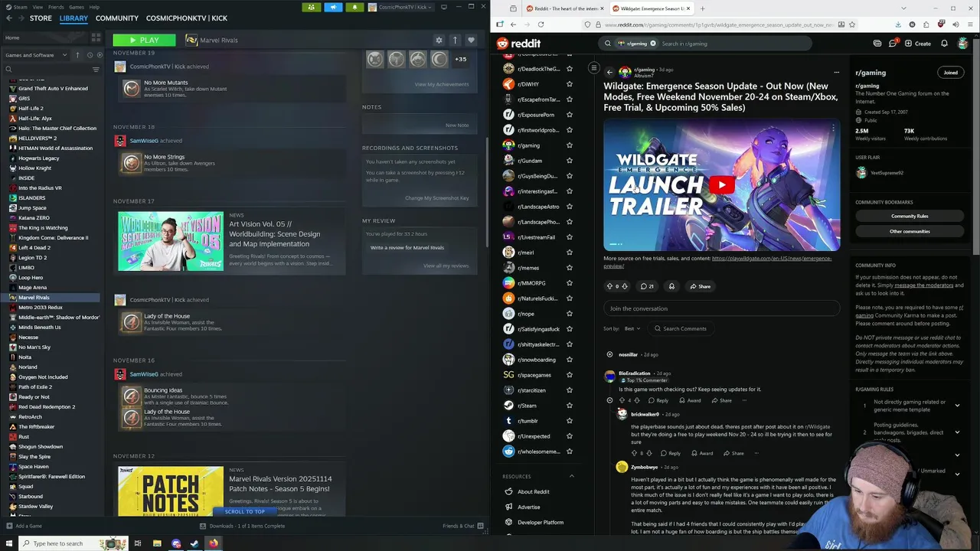Select Hogwarts Legacy in the game list
Viewport: 980px width, 551px height.
(38, 158)
